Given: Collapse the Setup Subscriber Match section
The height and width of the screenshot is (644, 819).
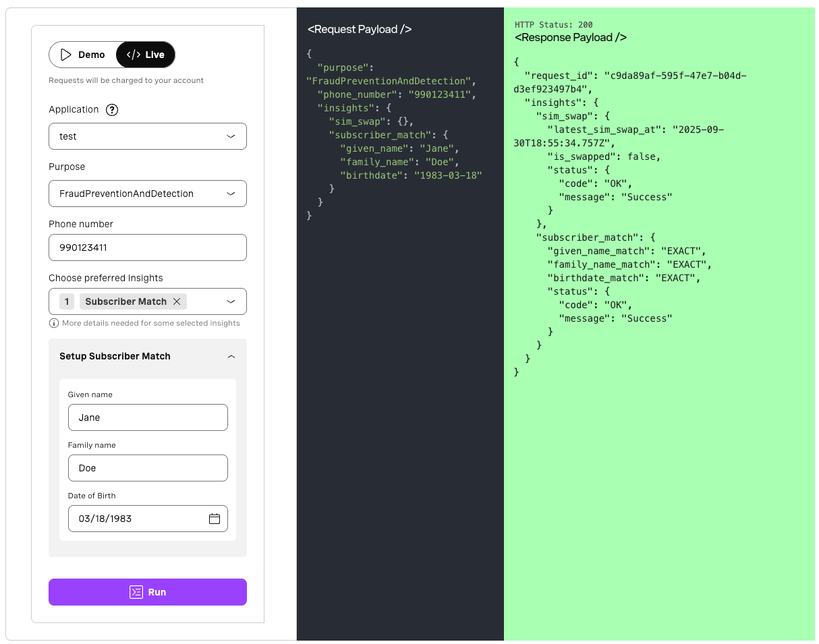Looking at the screenshot, I should [231, 356].
